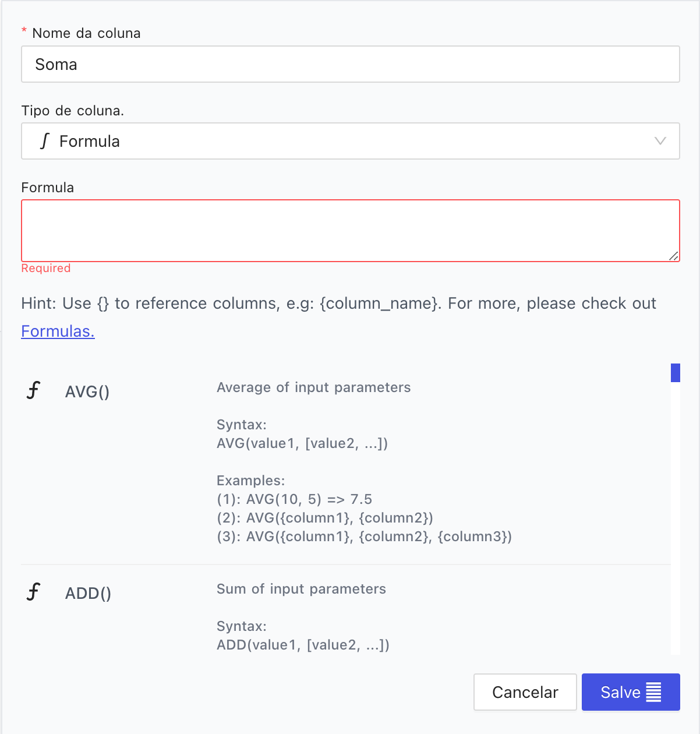
Task: Select the ADD() function name label
Action: pos(87,594)
